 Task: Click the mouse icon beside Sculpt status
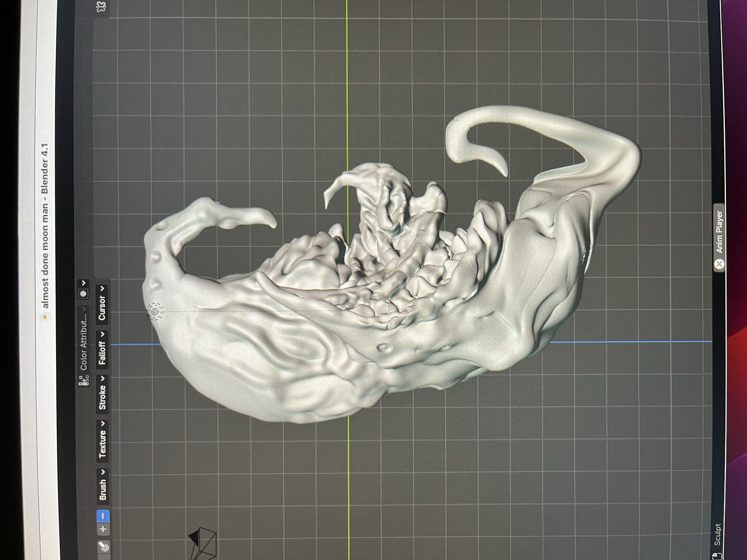(718, 556)
